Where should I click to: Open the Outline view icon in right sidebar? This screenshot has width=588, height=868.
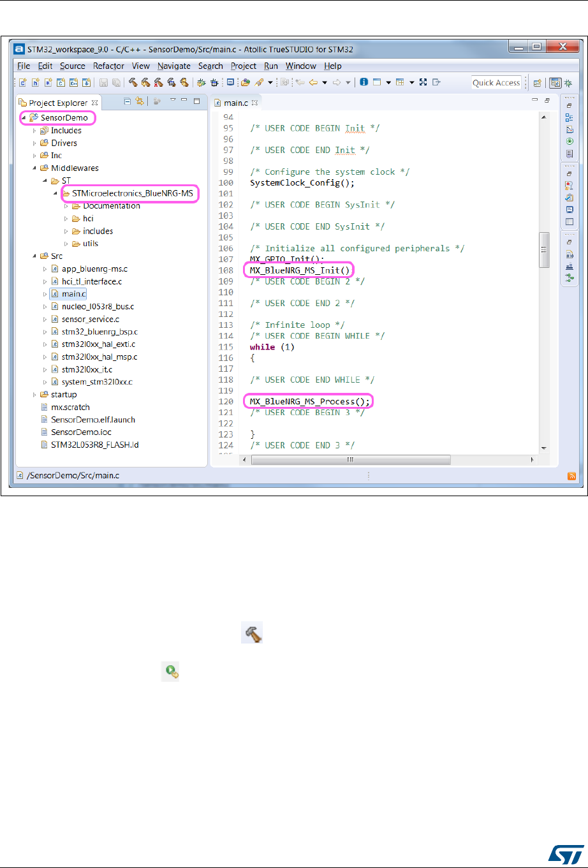point(569,118)
